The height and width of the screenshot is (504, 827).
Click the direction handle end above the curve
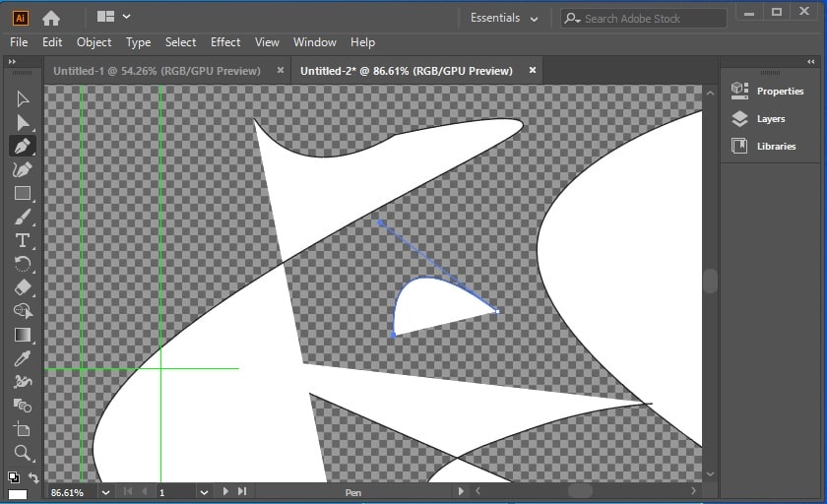pos(380,223)
